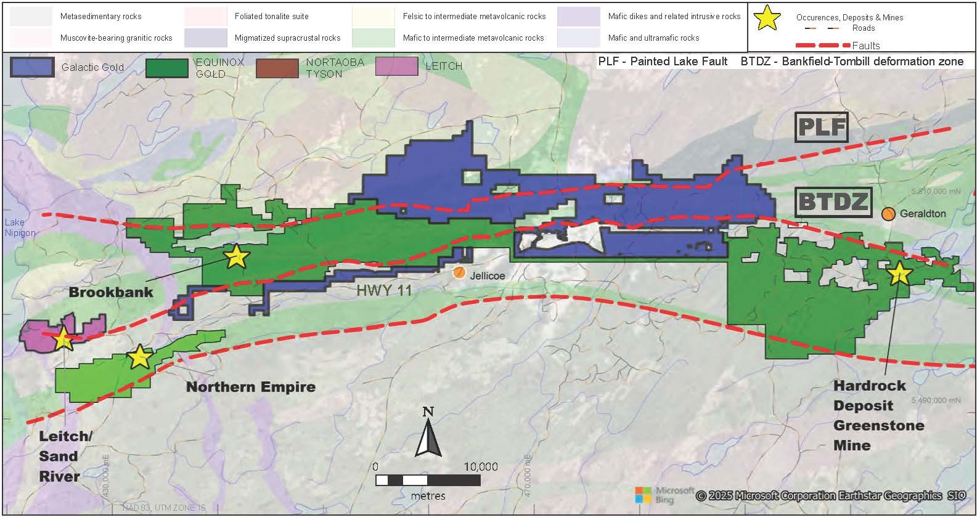Click the Geraldton orange town marker
Viewport: 980px width, 520px height.
tap(888, 214)
